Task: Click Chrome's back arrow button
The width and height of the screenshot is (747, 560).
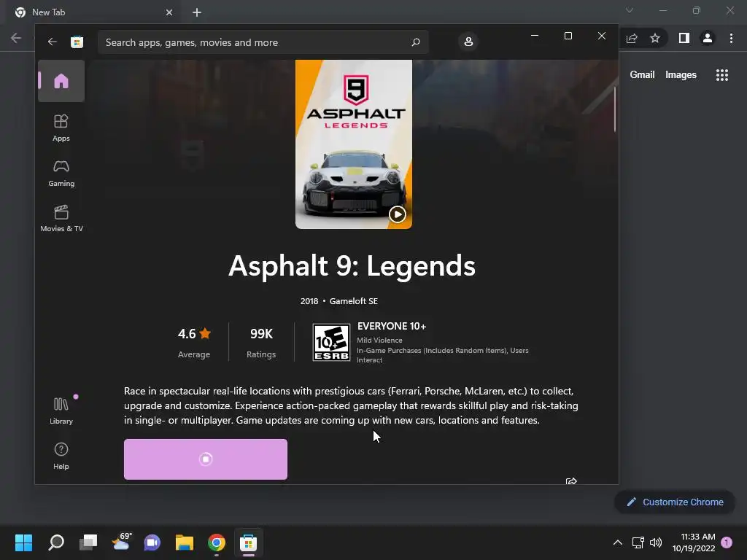Action: tap(16, 38)
